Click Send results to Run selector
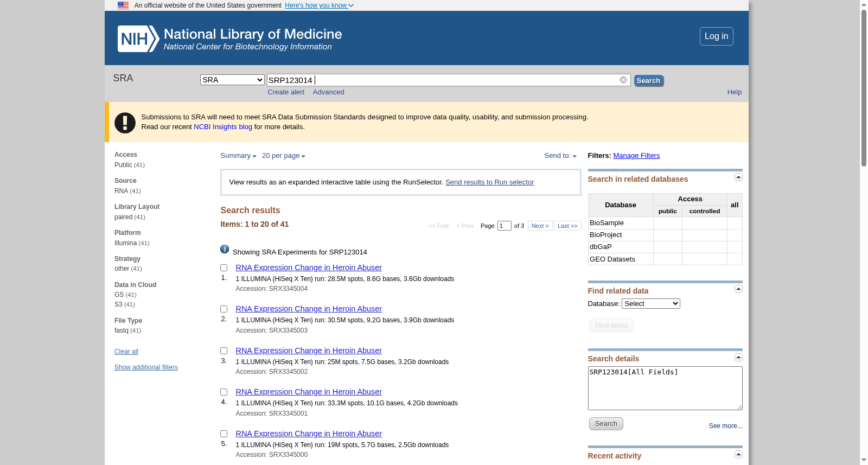868x465 pixels. pos(489,182)
